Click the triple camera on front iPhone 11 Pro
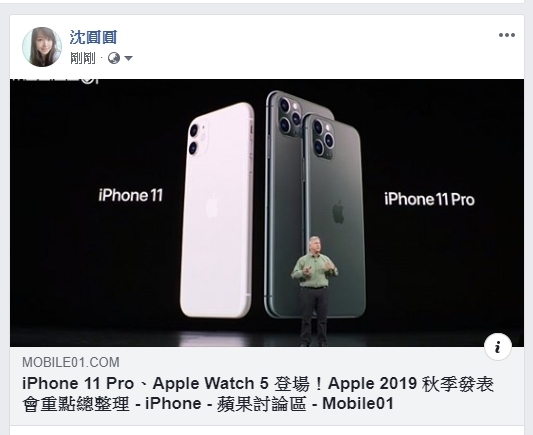The height and width of the screenshot is (435, 533). (x=323, y=138)
